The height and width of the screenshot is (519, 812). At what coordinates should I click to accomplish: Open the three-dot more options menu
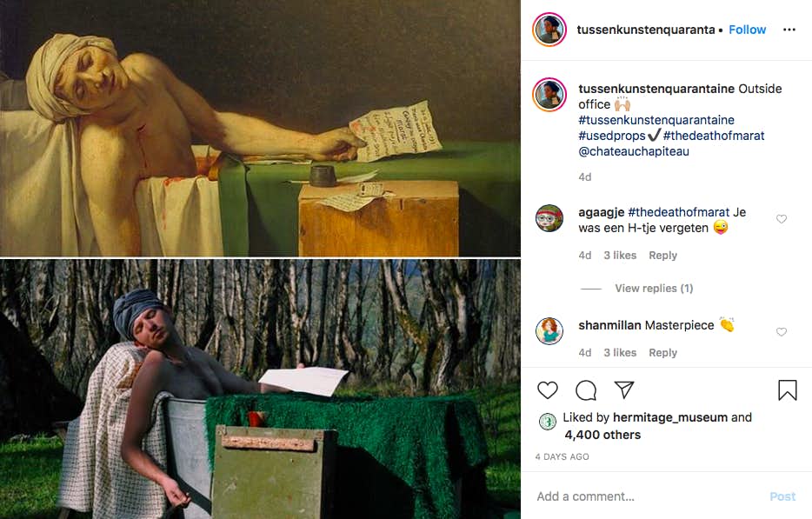789,30
